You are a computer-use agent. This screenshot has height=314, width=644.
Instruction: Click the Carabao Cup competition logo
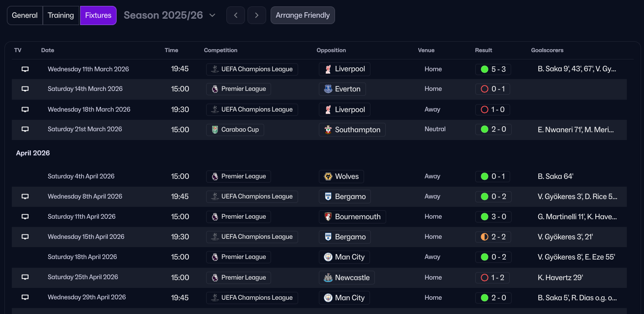click(x=215, y=130)
